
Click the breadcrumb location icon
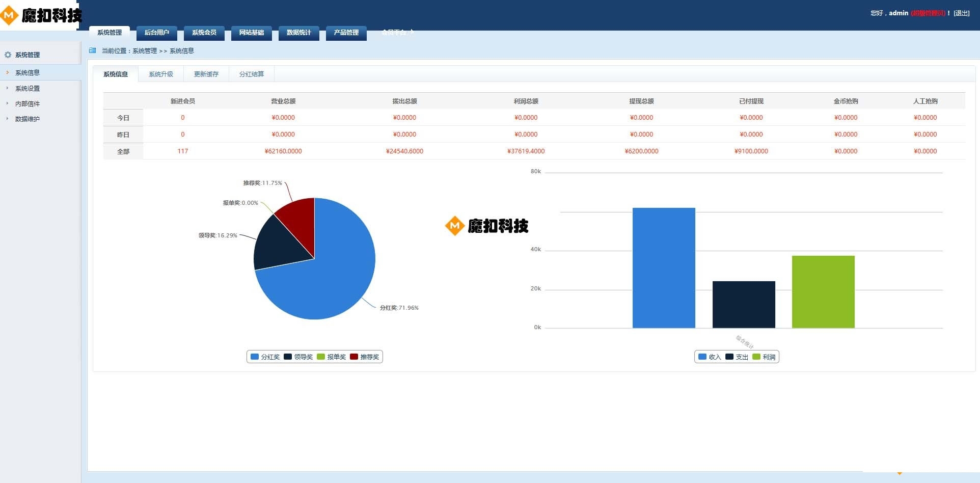[92, 50]
